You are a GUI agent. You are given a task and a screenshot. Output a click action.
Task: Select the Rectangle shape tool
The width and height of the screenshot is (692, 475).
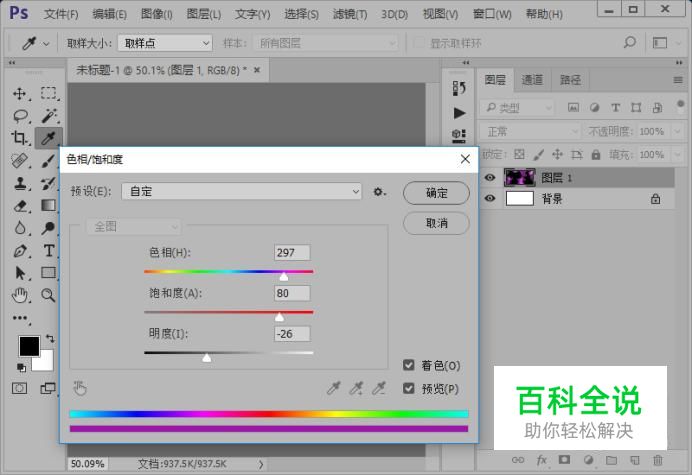[49, 273]
